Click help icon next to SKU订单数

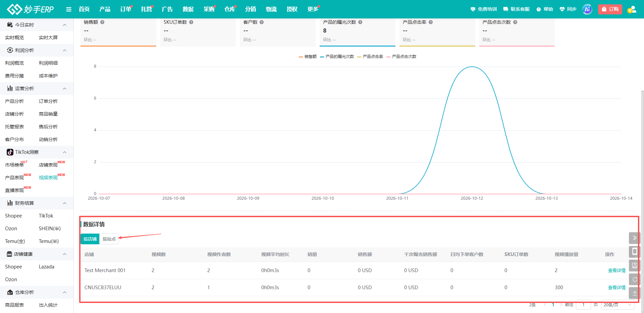click(x=191, y=22)
